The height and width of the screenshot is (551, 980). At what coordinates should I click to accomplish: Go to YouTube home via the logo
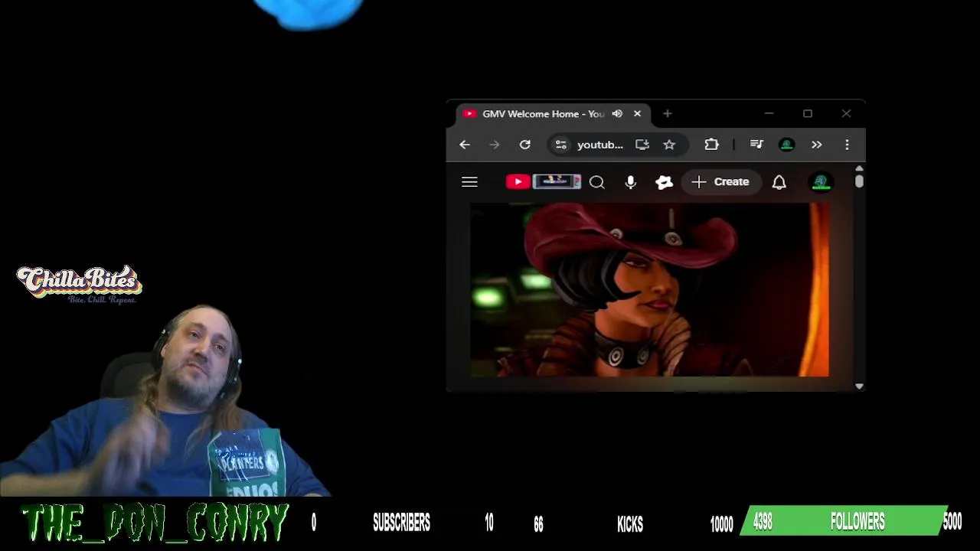[x=544, y=182]
